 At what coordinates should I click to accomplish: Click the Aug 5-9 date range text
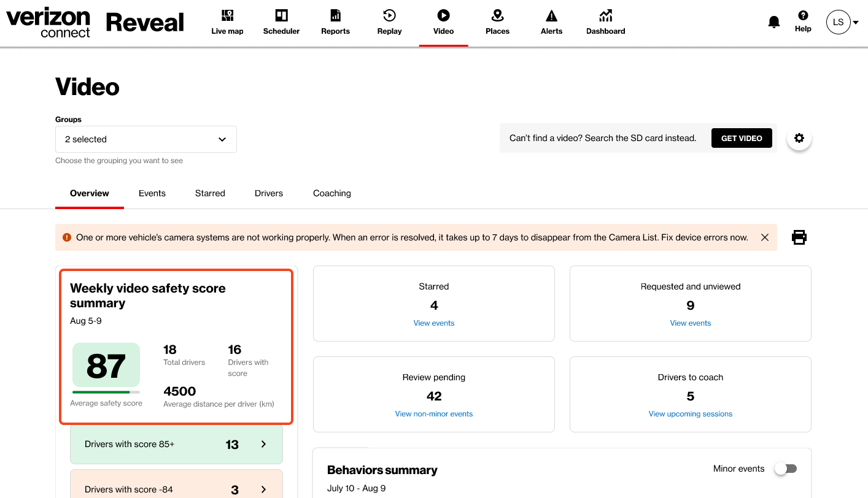click(x=86, y=321)
